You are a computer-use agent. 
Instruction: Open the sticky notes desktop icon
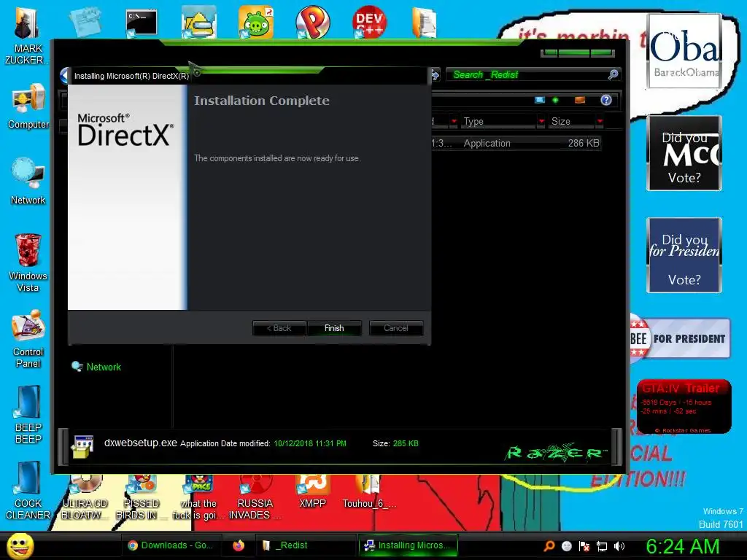click(85, 22)
